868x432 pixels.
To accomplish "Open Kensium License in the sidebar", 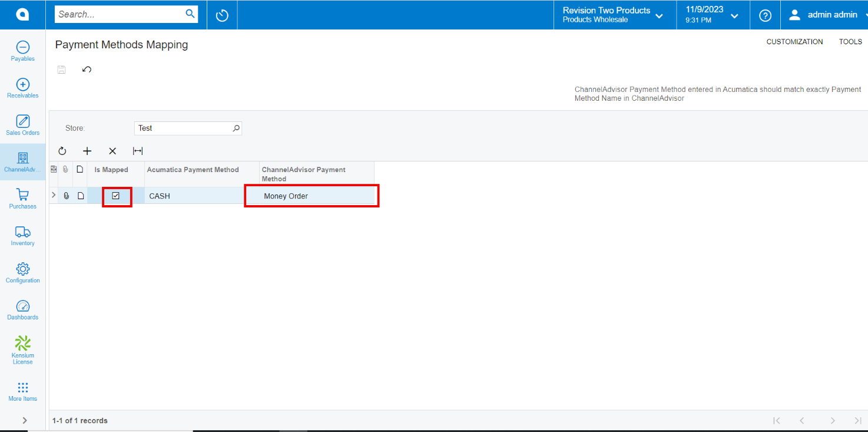I will coord(22,350).
